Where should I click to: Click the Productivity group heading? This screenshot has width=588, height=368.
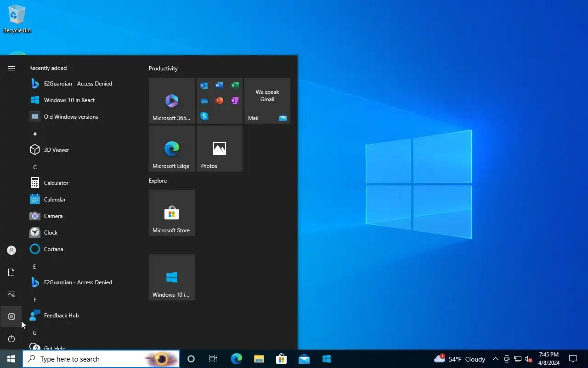[163, 69]
